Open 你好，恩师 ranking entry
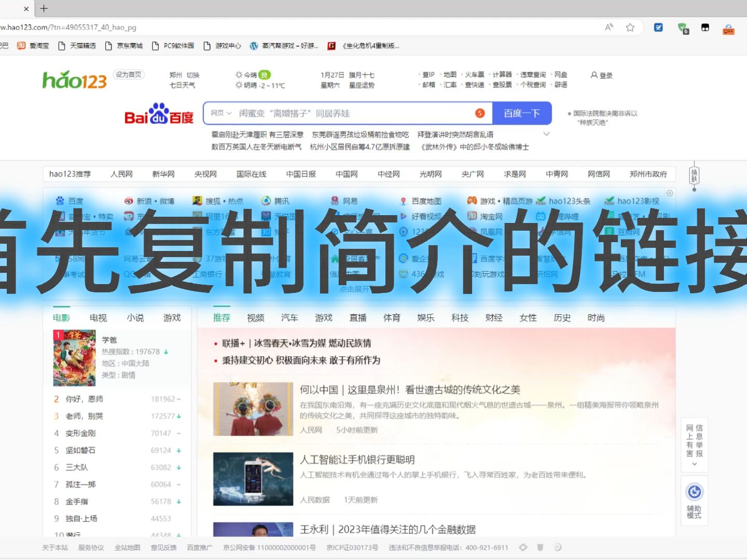Viewport: 747px width, 560px height. [x=85, y=399]
